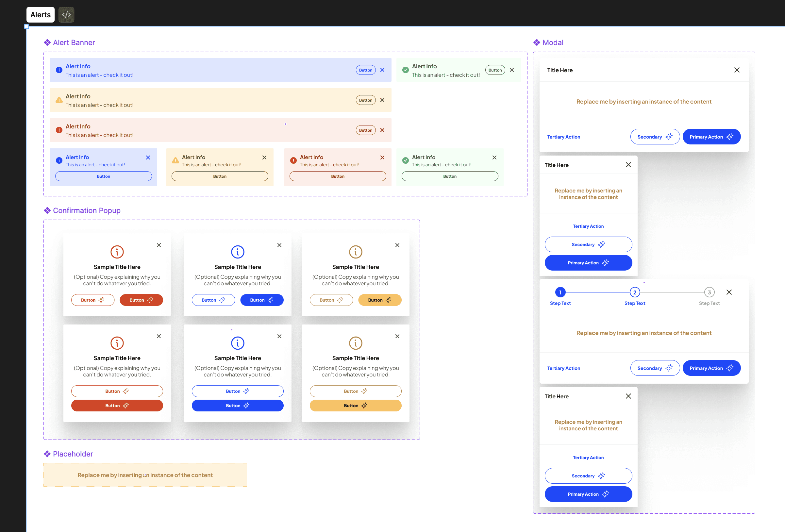Click the Alert Banner section diamond icon
Viewport: 785px width, 532px height.
click(x=47, y=42)
